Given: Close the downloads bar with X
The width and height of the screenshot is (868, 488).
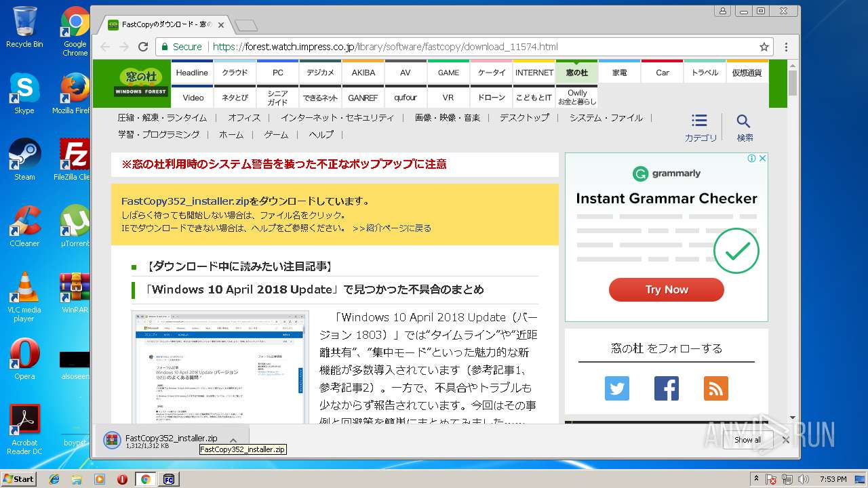Looking at the screenshot, I should tap(786, 439).
